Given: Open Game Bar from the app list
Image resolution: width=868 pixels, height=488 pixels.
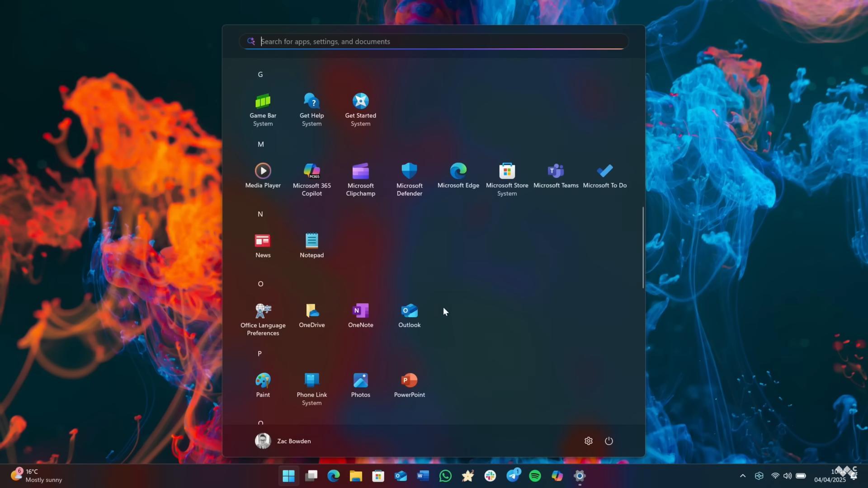Looking at the screenshot, I should tap(263, 110).
